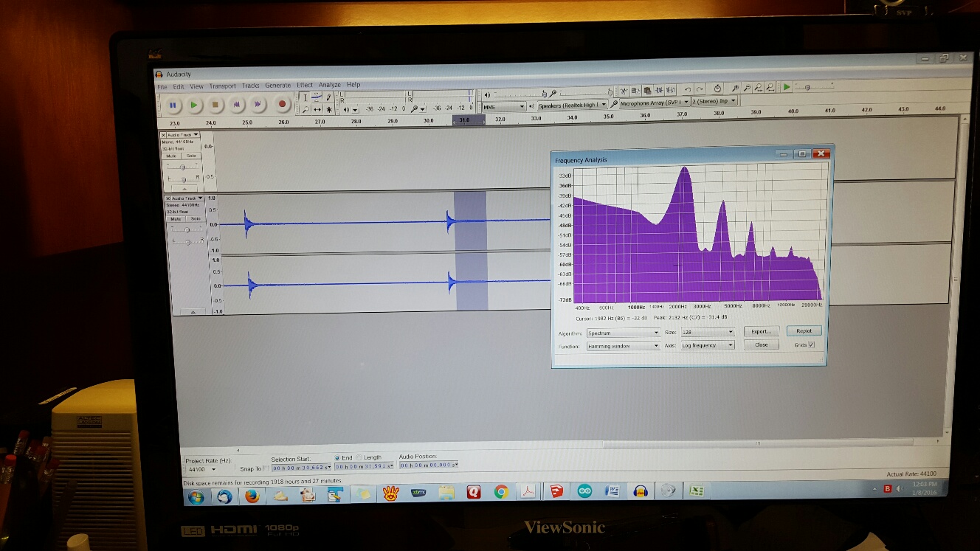
Task: Click the Fit Project zoom icon
Action: pyautogui.click(x=770, y=88)
